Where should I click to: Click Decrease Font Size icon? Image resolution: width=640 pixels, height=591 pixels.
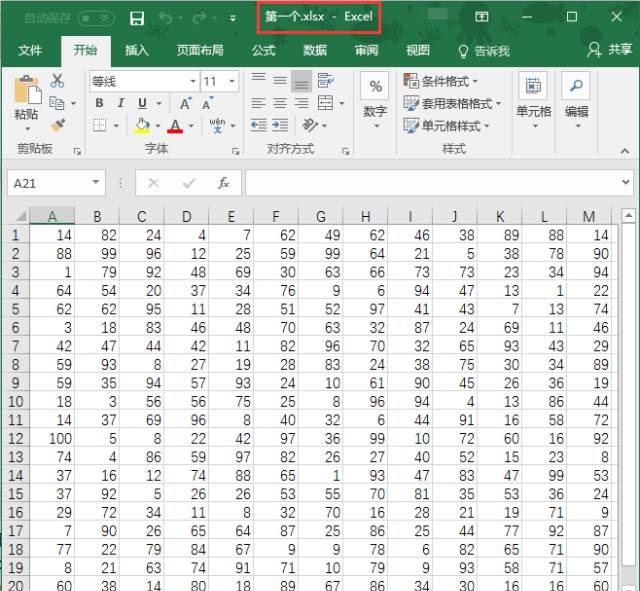(x=208, y=103)
